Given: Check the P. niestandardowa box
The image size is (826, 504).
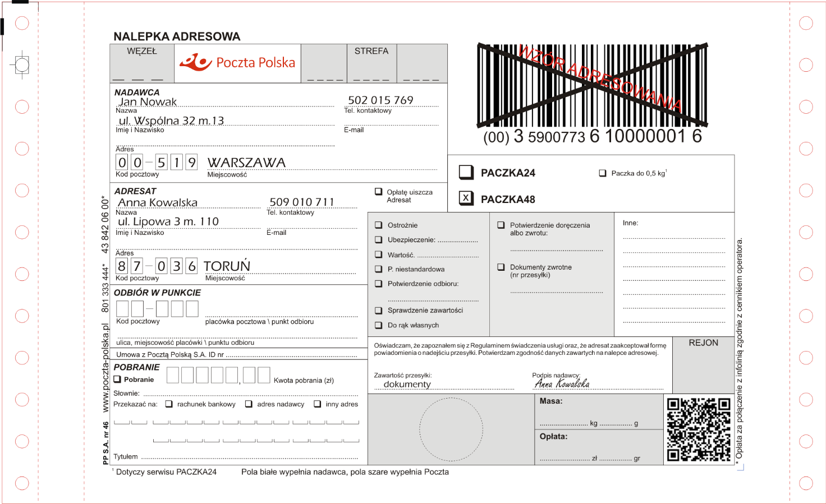Looking at the screenshot, I should pyautogui.click(x=379, y=269).
